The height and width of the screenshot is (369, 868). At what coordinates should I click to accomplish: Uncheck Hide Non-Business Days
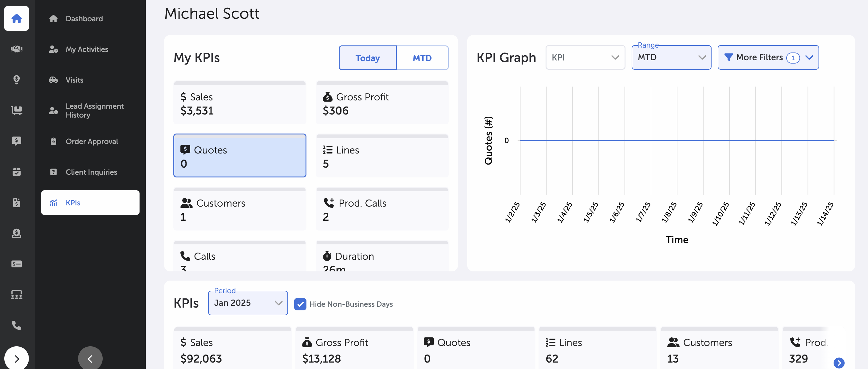[x=300, y=304]
